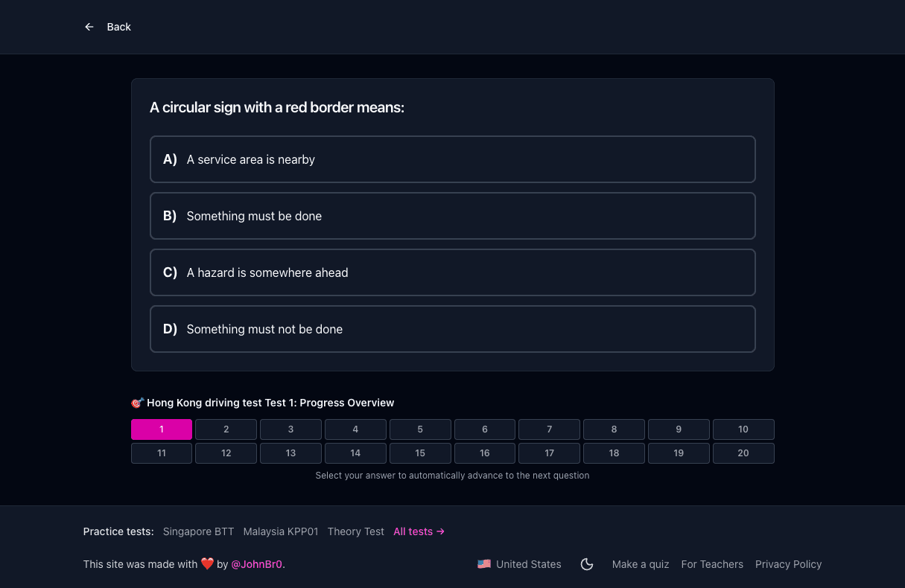Open question 15 from the progress overview
This screenshot has width=905, height=588.
pos(420,453)
